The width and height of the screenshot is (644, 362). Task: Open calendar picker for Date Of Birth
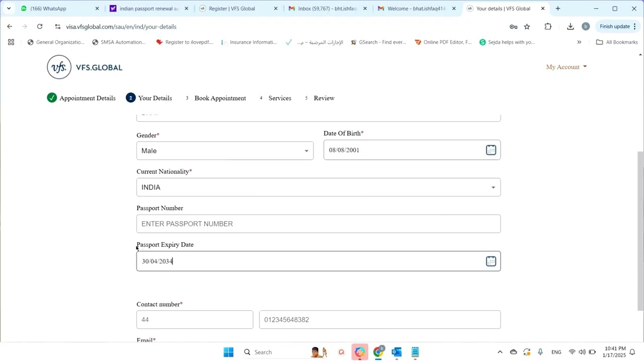pyautogui.click(x=491, y=150)
